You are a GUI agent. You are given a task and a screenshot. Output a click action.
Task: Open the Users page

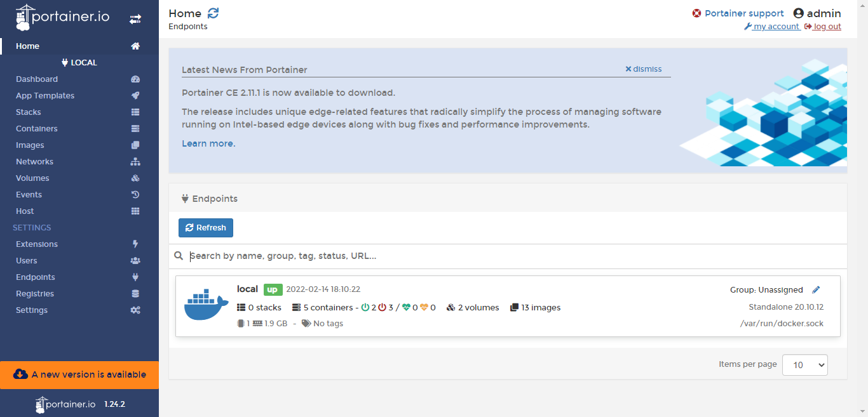point(79,261)
